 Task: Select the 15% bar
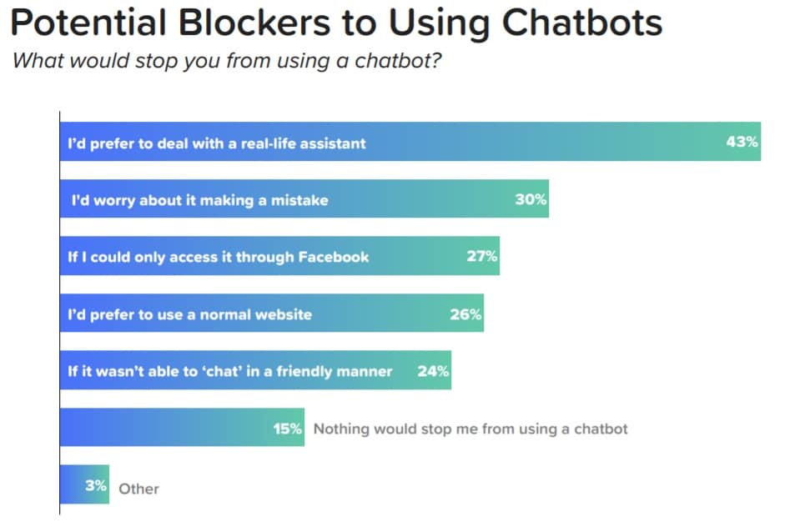(182, 427)
